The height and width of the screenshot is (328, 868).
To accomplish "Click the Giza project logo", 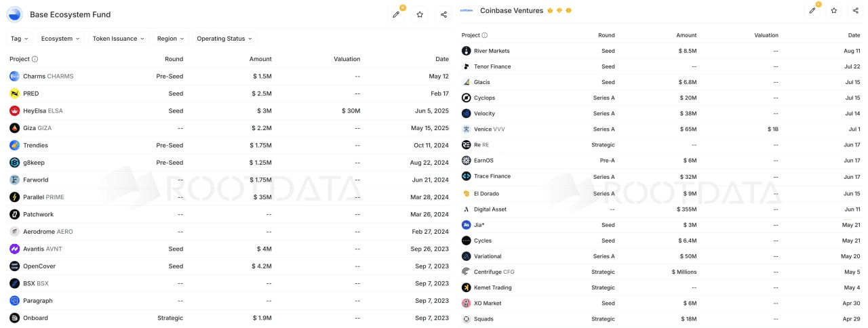I will click(x=15, y=128).
